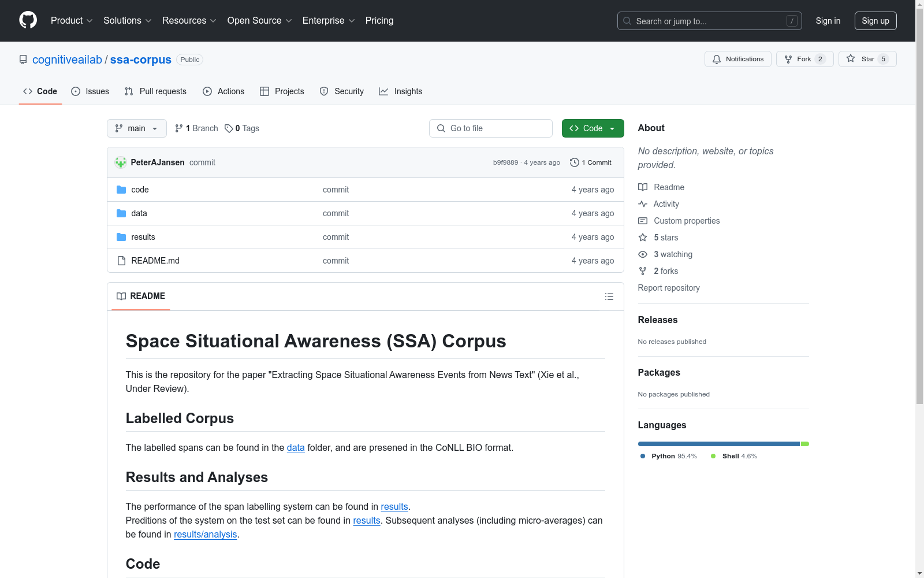The image size is (924, 578).
Task: Click the Packages heading link
Action: (x=659, y=372)
